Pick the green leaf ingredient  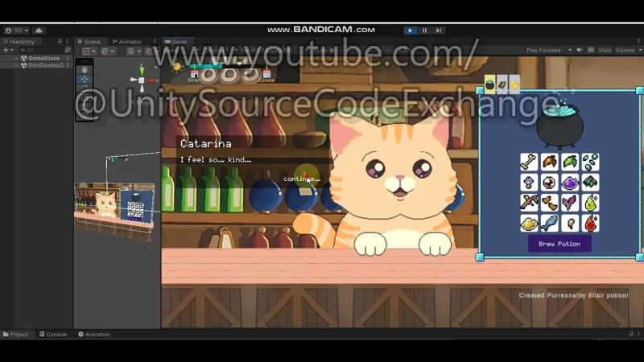click(570, 162)
